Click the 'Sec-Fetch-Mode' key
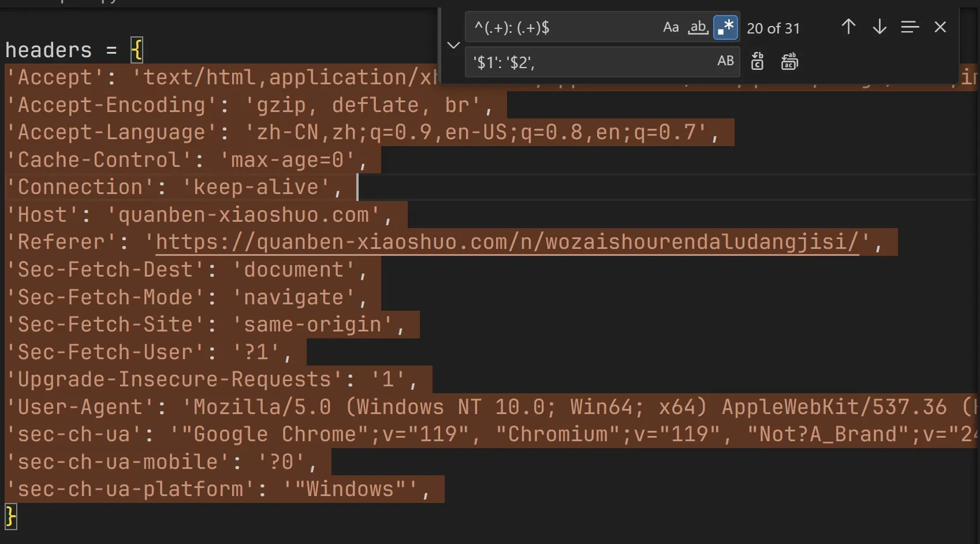980x544 pixels. (105, 297)
